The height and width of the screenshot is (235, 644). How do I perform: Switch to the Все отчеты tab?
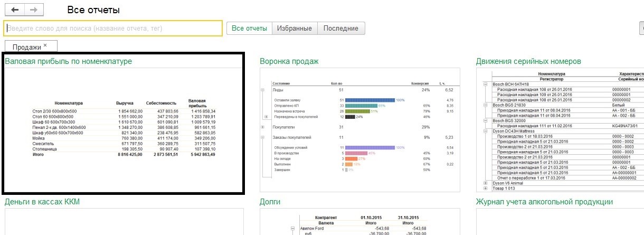click(249, 29)
